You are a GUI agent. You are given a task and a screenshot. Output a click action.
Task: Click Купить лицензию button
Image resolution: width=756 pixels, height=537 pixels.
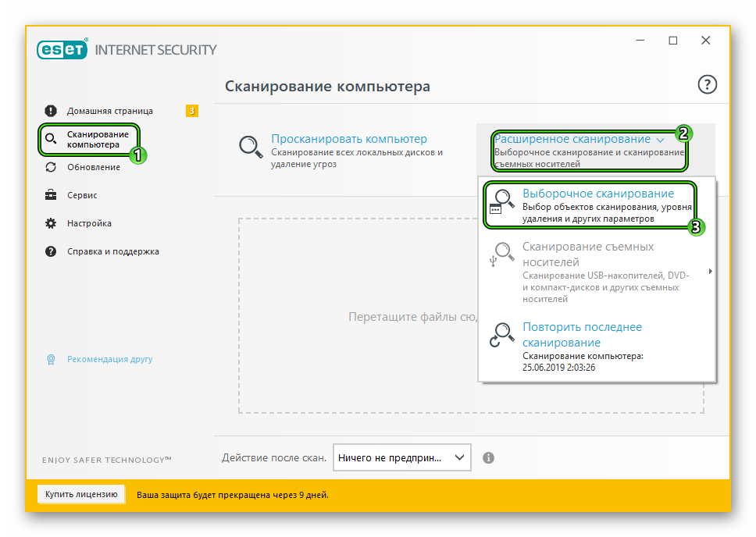point(81,495)
